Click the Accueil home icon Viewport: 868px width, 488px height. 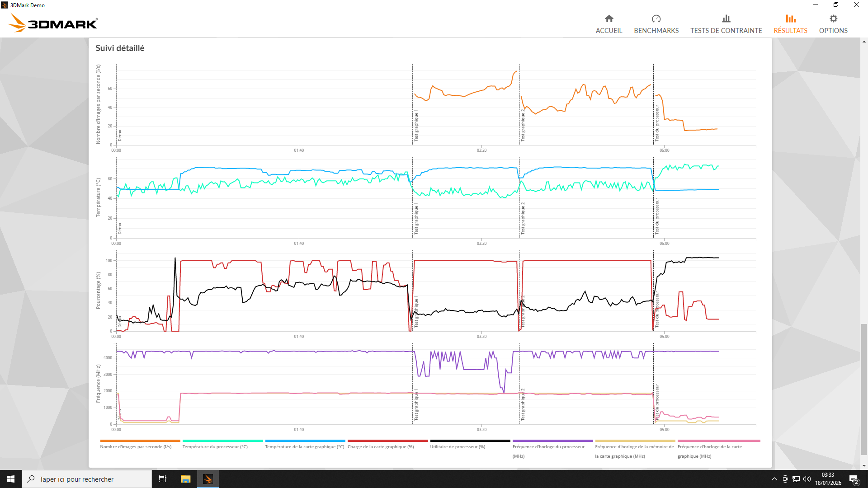pyautogui.click(x=609, y=19)
